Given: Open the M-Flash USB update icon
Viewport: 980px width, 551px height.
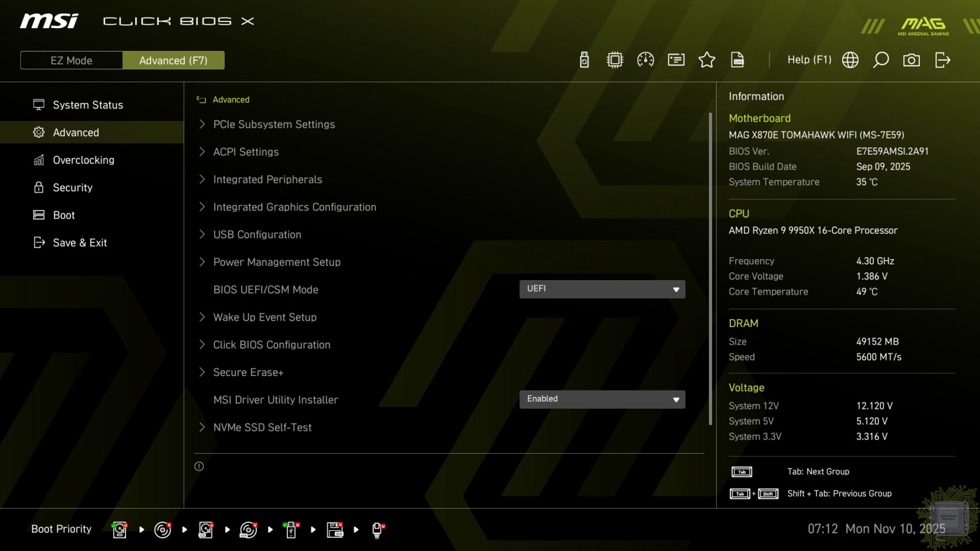Looking at the screenshot, I should 584,60.
